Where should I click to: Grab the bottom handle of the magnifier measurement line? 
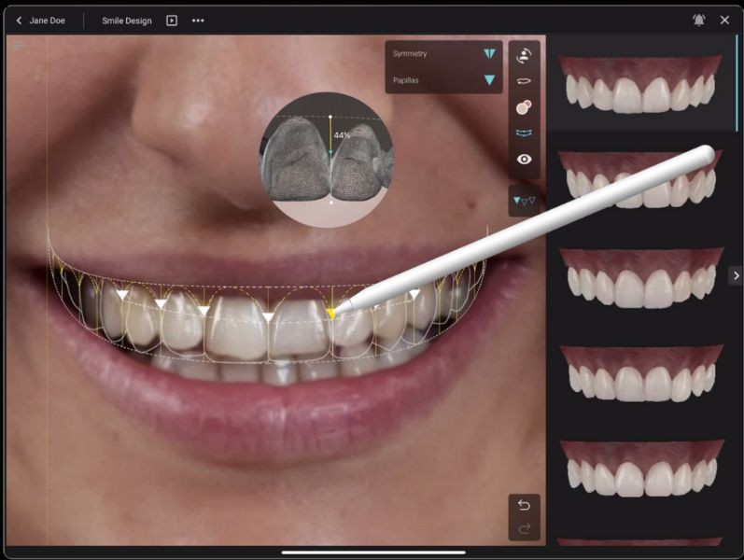[x=330, y=203]
